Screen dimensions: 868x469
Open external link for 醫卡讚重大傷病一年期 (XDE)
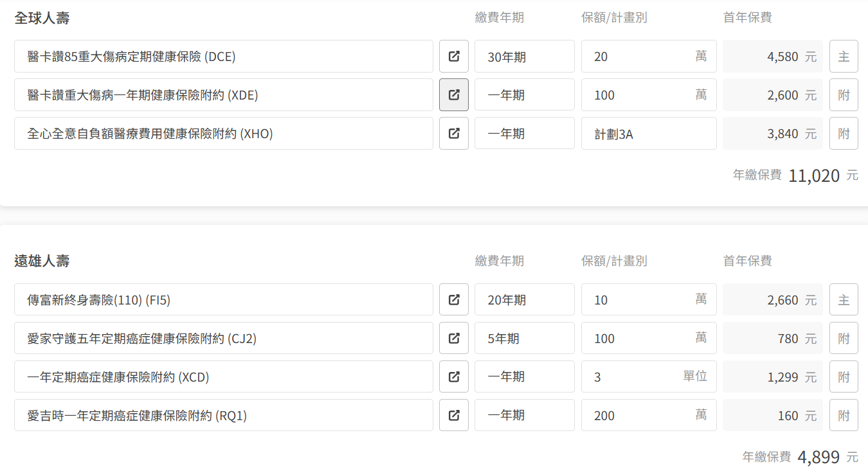tap(454, 95)
